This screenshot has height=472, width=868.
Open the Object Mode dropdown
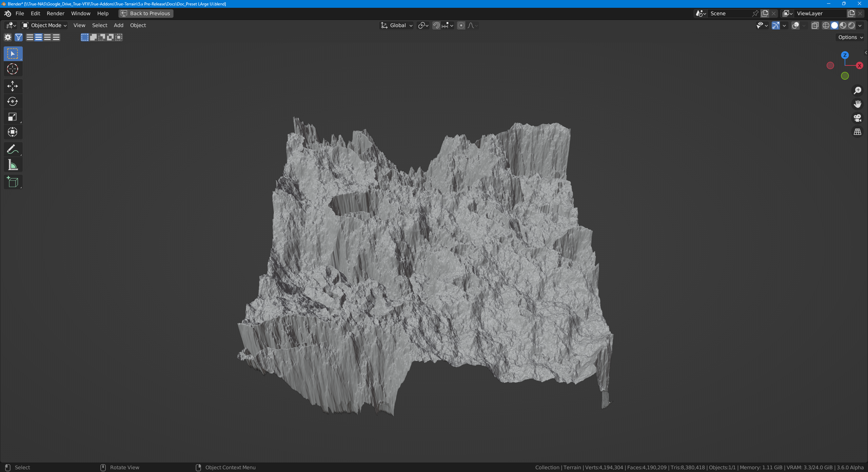point(44,25)
